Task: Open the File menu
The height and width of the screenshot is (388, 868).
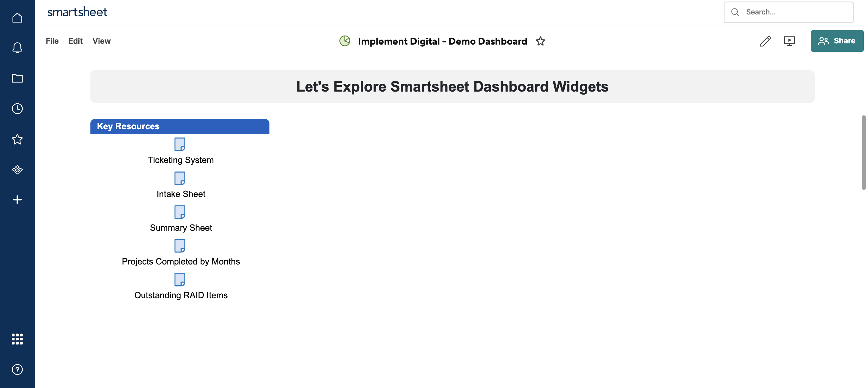Action: click(x=52, y=41)
